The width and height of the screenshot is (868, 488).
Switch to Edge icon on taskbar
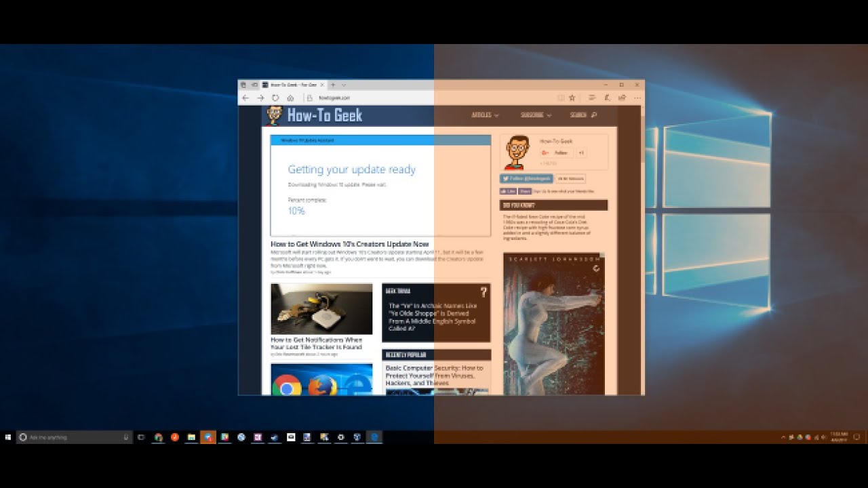point(374,437)
